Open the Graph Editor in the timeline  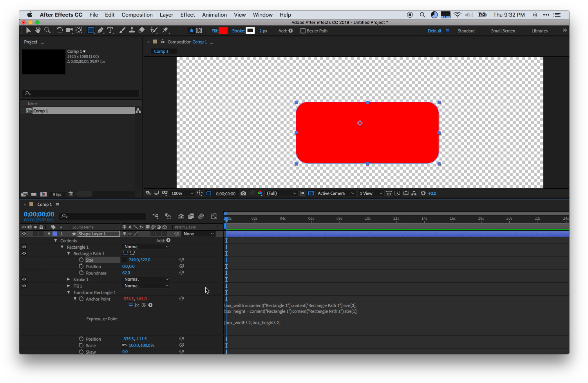[x=214, y=216]
